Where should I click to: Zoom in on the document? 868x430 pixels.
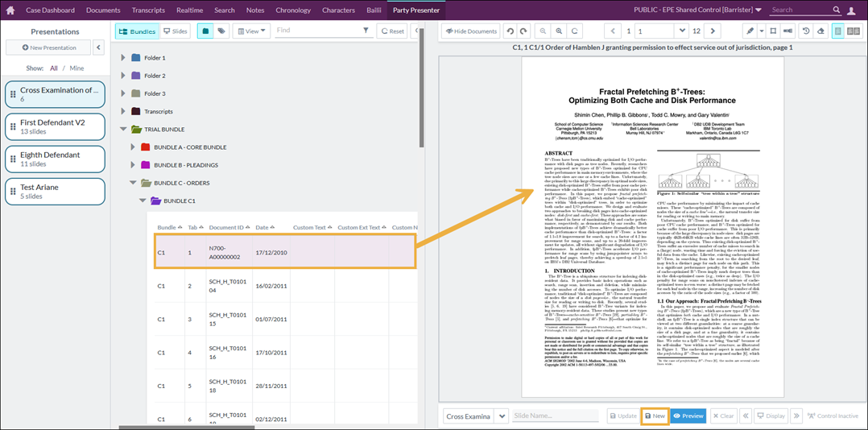pos(559,31)
